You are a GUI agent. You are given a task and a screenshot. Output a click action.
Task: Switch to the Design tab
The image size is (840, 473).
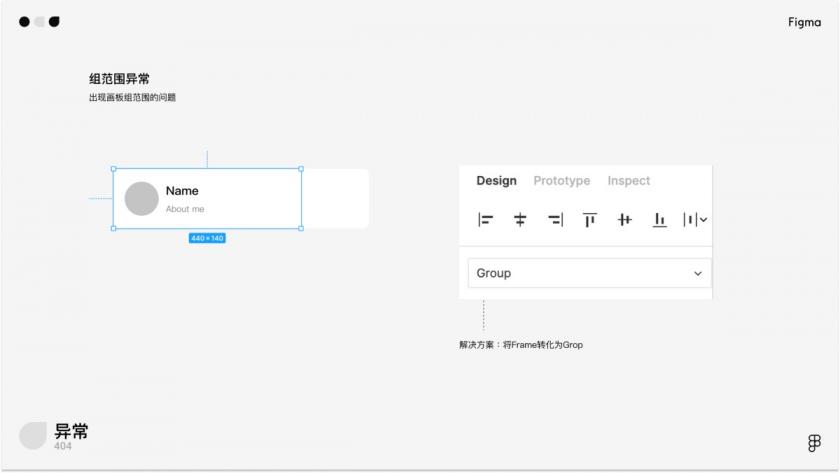point(497,181)
